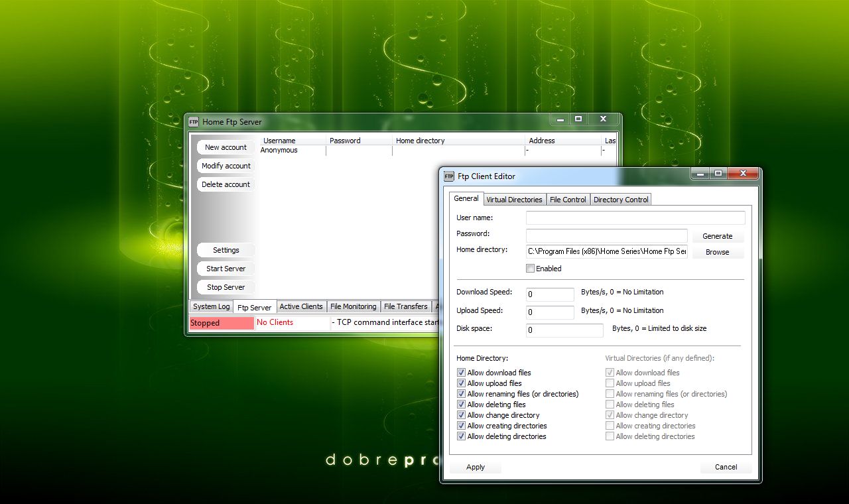The width and height of the screenshot is (849, 504).
Task: Toggle Home Directory Allow deleting files
Action: [x=461, y=405]
